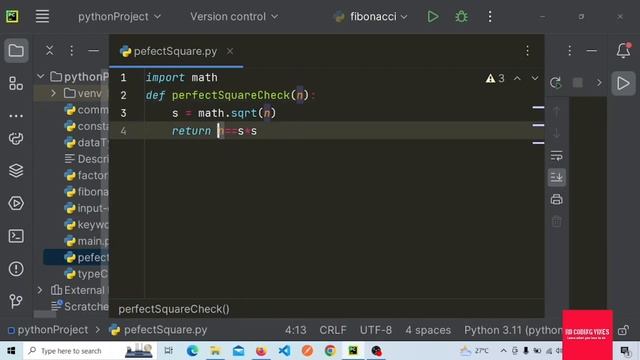Viewport: 640px width, 360px height.
Task: Open the Python Console tool window
Action: tap(16, 138)
